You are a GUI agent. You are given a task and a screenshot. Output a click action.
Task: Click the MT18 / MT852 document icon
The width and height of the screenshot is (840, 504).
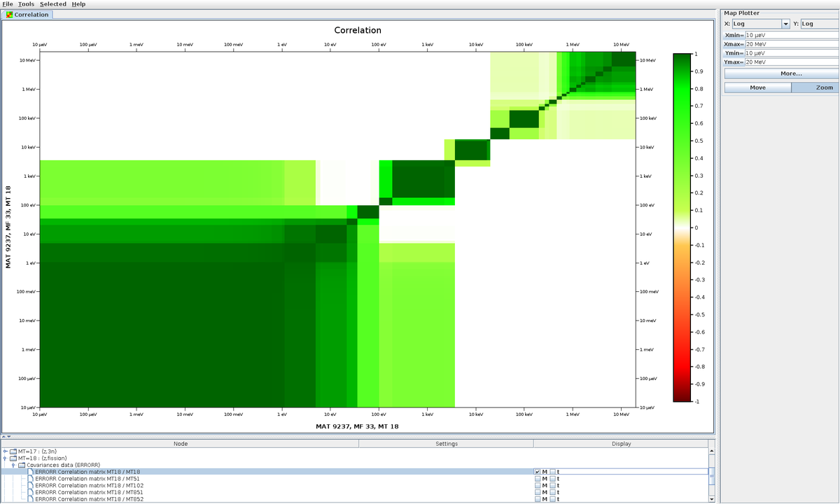click(30, 499)
